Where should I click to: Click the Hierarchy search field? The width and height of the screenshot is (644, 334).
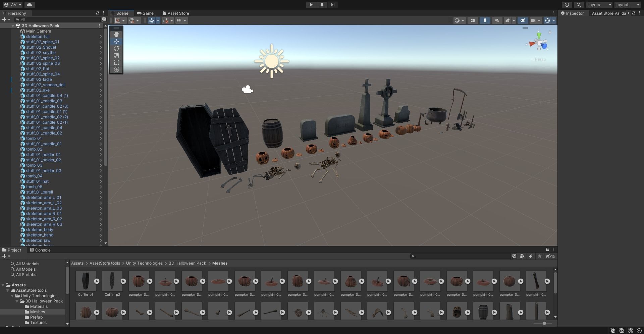point(58,19)
